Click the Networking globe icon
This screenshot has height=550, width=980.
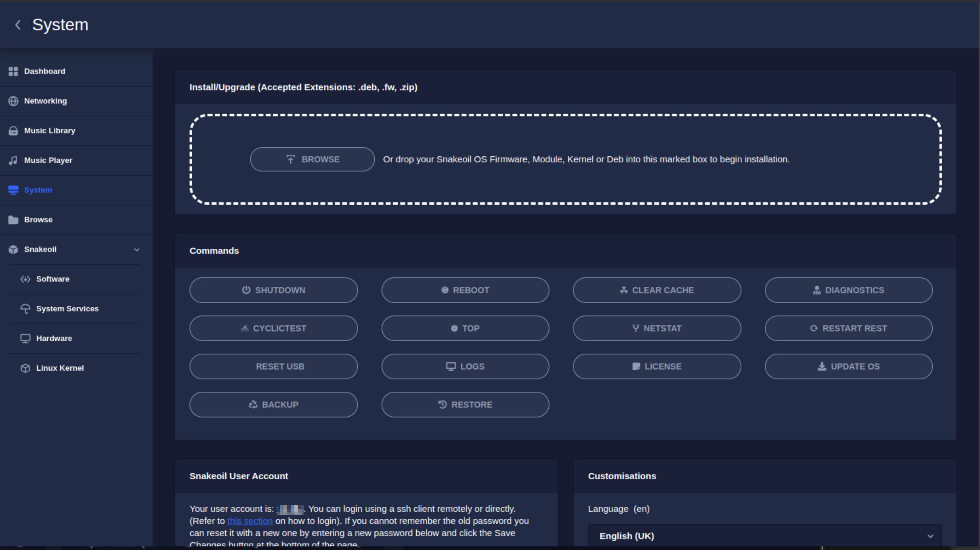coord(13,101)
